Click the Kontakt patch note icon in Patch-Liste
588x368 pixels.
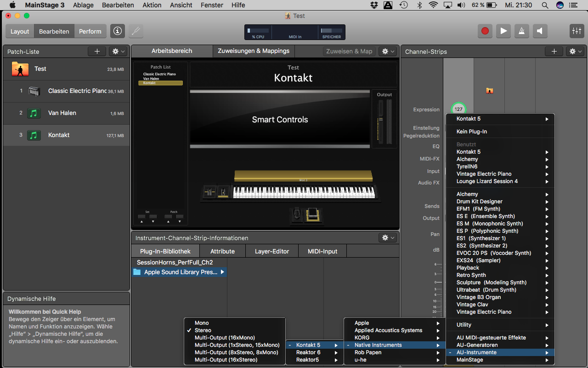[x=34, y=135]
